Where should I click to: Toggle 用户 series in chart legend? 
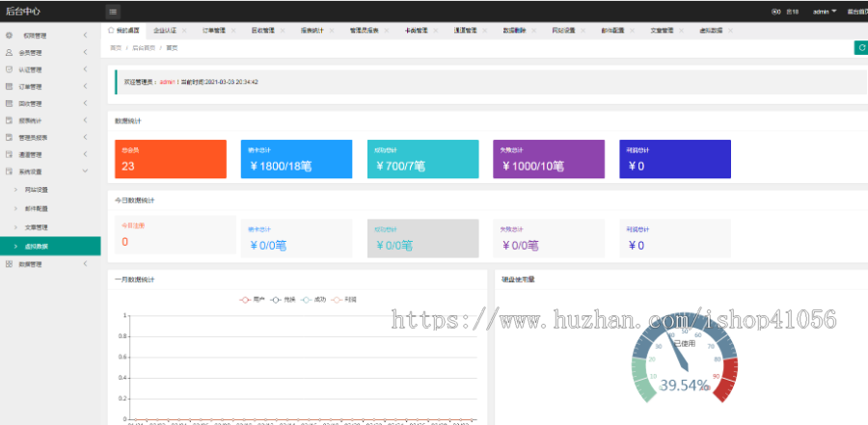[x=252, y=300]
